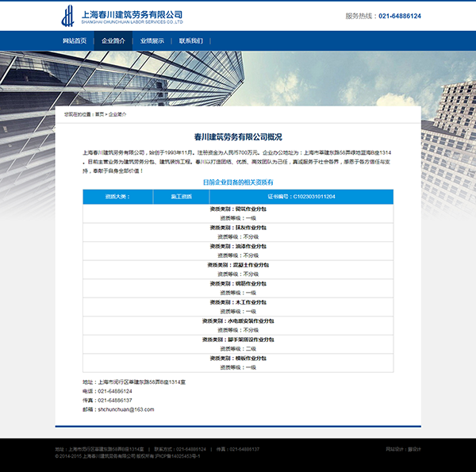476x472 pixels.
Task: Click the company intro paragraph text
Action: click(236, 162)
